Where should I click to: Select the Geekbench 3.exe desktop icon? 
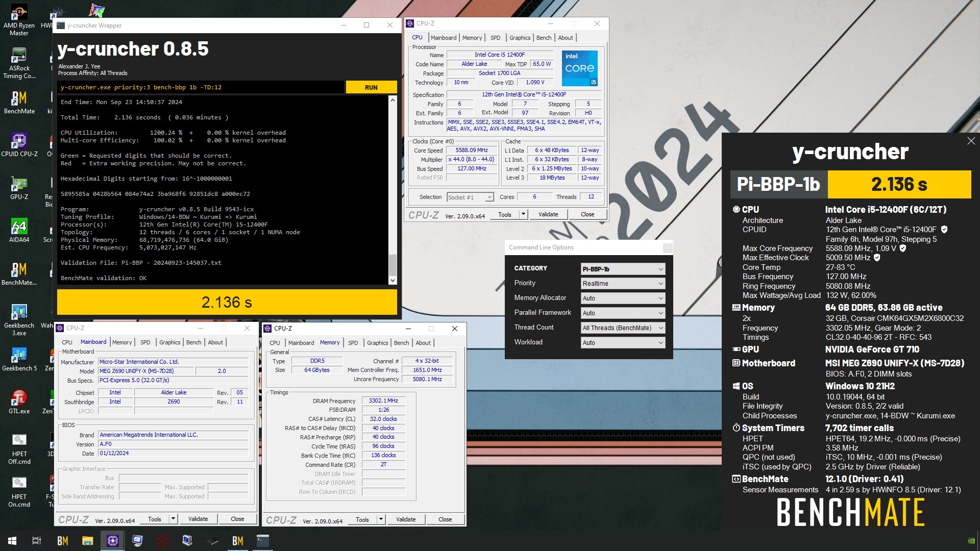pos(19,320)
